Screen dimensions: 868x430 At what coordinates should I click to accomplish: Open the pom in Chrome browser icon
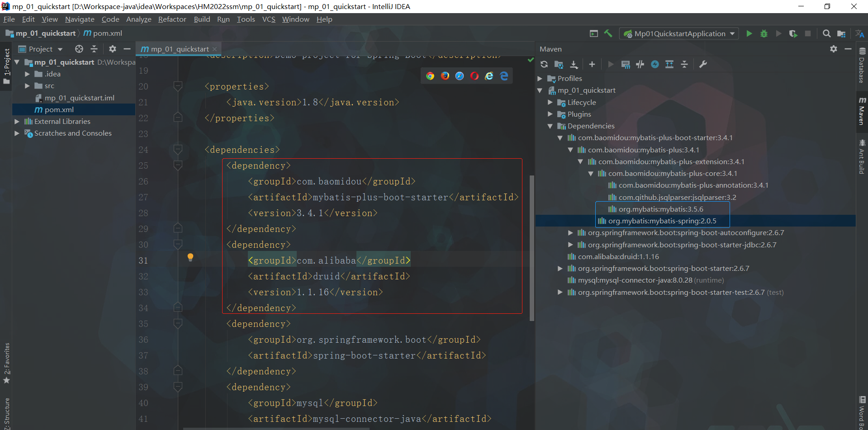coord(430,76)
